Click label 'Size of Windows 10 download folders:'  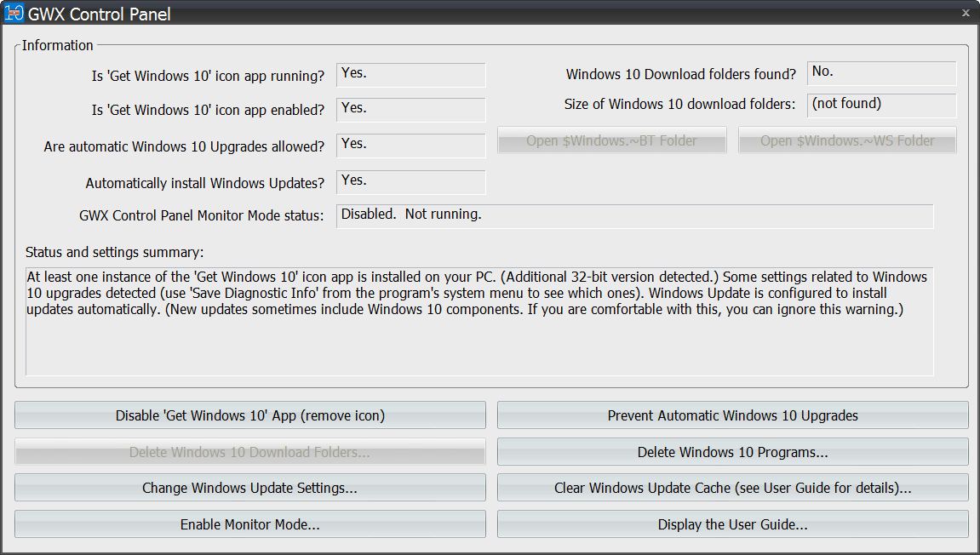[680, 105]
